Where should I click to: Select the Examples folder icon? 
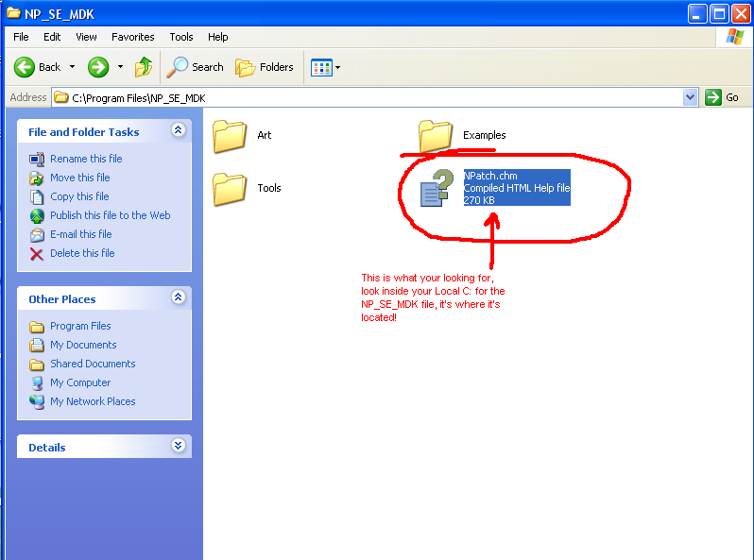click(436, 136)
